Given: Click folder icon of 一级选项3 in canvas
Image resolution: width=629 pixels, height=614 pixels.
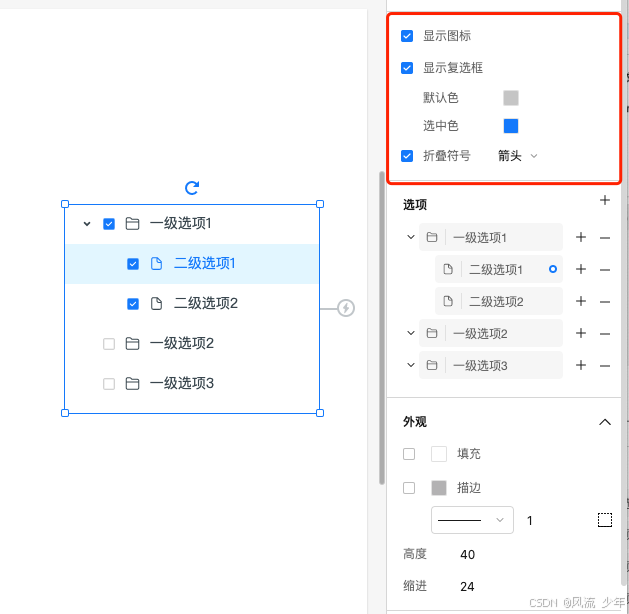Looking at the screenshot, I should (132, 384).
